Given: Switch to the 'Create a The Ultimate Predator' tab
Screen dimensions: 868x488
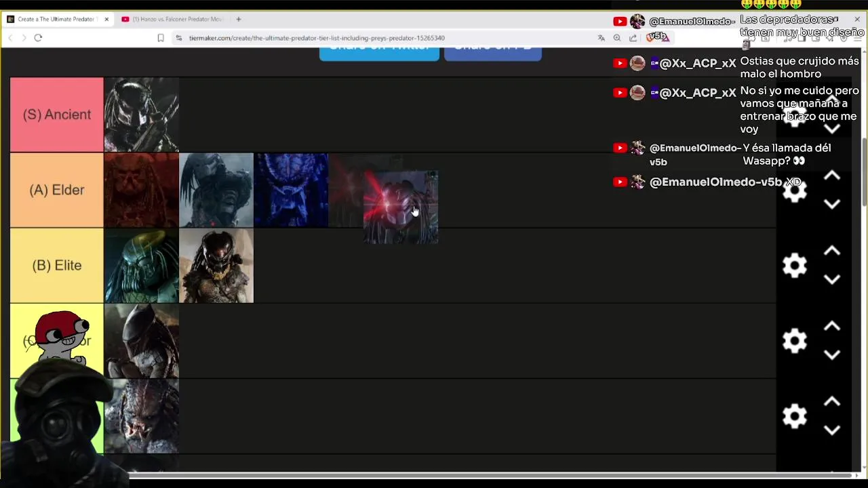Looking at the screenshot, I should [x=56, y=19].
